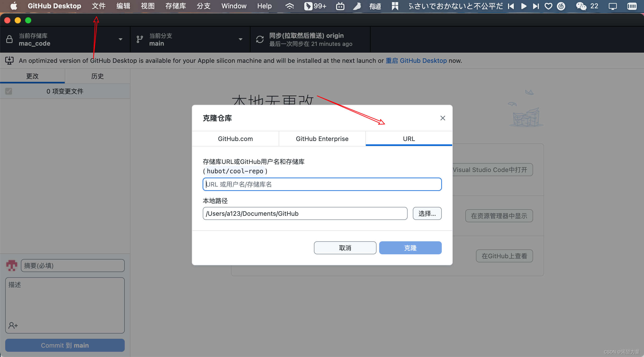Close the 克隆仓库 dialog with X

443,118
